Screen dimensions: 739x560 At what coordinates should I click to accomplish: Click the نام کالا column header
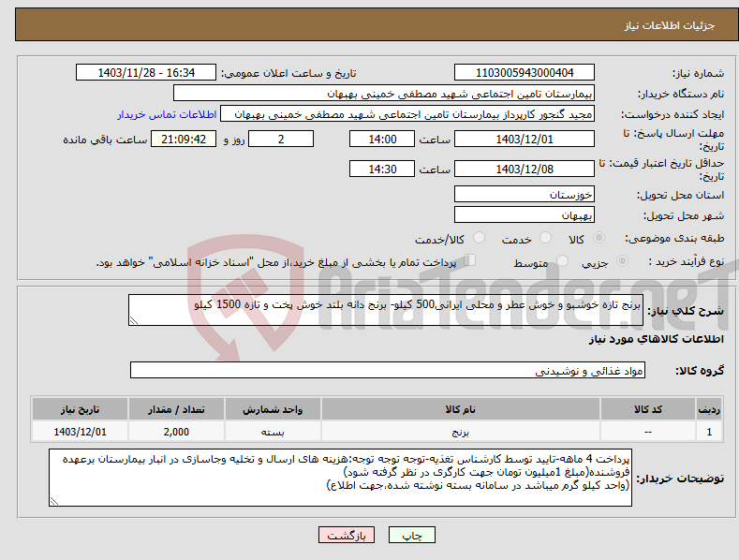click(461, 409)
